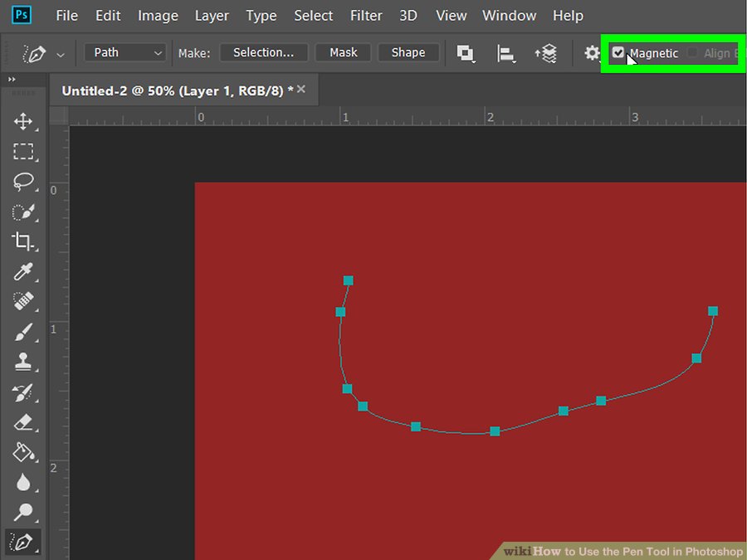Click the Selection... button
The width and height of the screenshot is (747, 560).
tap(263, 52)
